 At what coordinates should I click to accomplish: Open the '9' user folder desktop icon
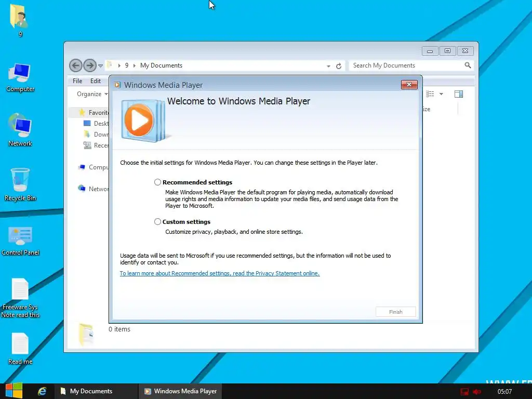20,20
